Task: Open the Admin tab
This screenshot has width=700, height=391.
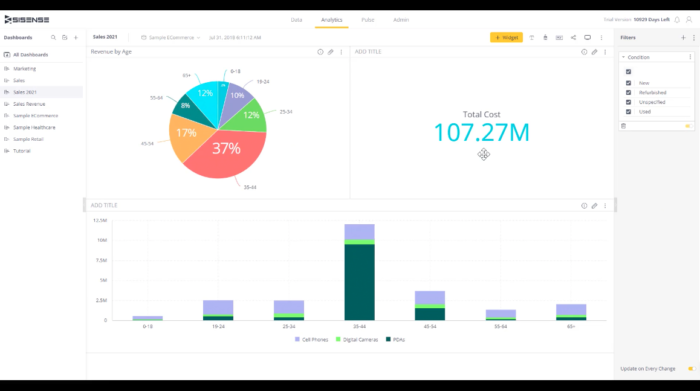Action: pyautogui.click(x=401, y=20)
